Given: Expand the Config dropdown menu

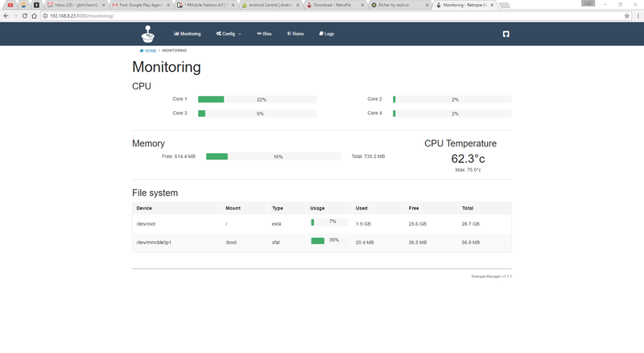Looking at the screenshot, I should pos(229,34).
